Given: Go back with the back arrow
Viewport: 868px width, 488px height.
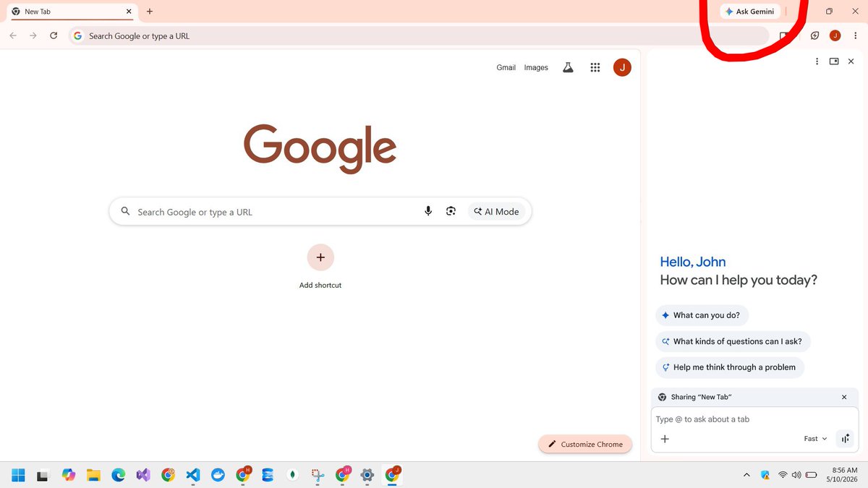Looking at the screenshot, I should 13,35.
